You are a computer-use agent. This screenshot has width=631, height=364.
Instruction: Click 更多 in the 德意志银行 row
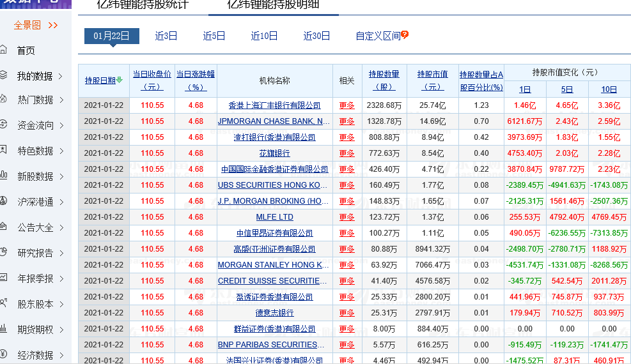(x=347, y=313)
